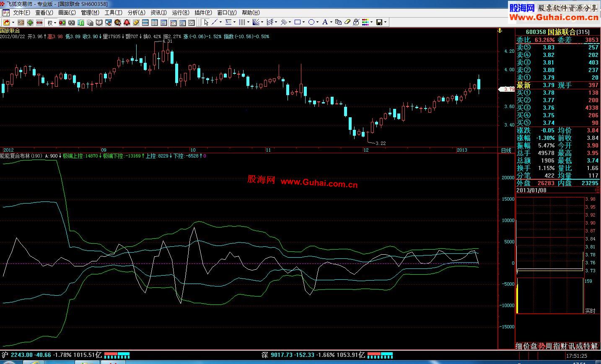Screen dimensions: 601x364
Task: Click the RSI indicator toolbar icon
Action: tap(21, 22)
